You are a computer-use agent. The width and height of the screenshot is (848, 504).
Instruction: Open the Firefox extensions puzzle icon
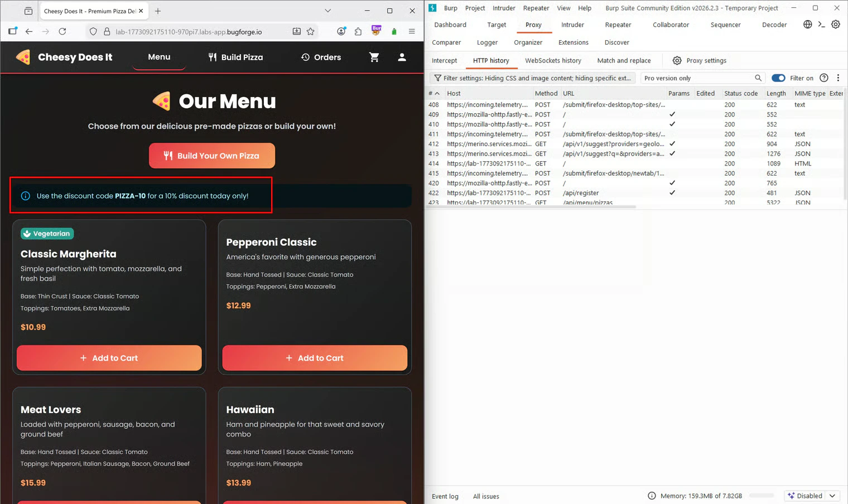pyautogui.click(x=358, y=32)
